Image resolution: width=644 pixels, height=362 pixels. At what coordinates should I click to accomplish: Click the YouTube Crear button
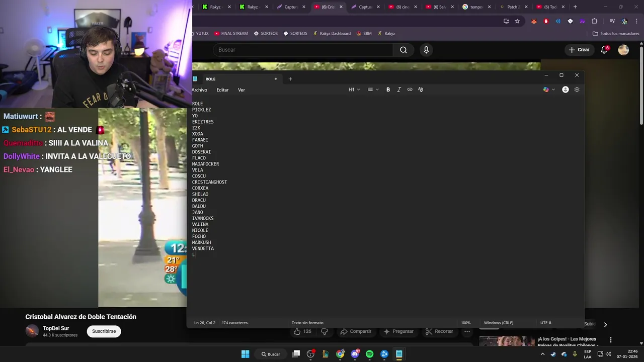(x=579, y=50)
